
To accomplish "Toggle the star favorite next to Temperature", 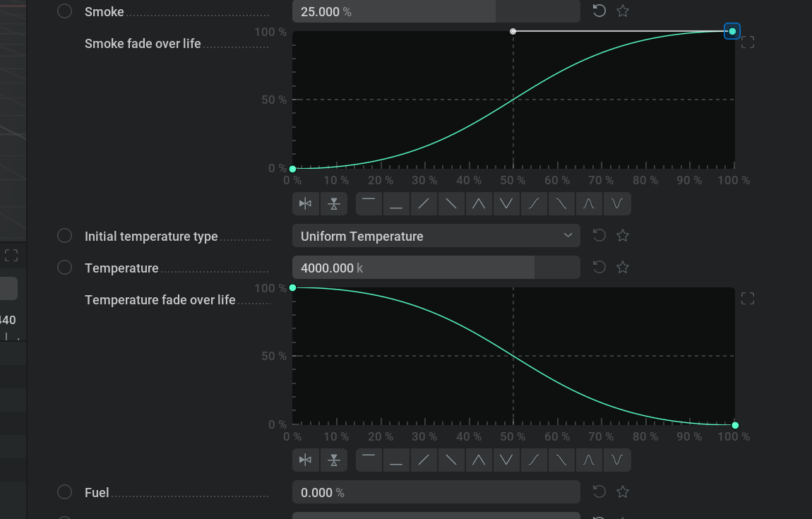I will 622,267.
